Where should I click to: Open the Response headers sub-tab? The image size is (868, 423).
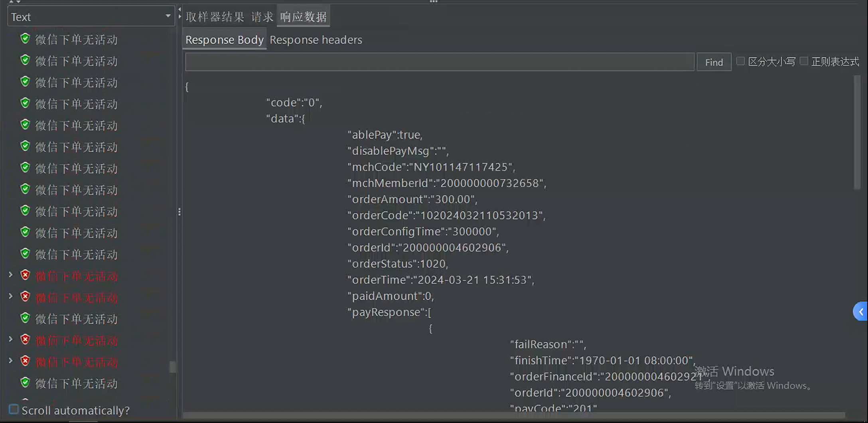pos(316,40)
